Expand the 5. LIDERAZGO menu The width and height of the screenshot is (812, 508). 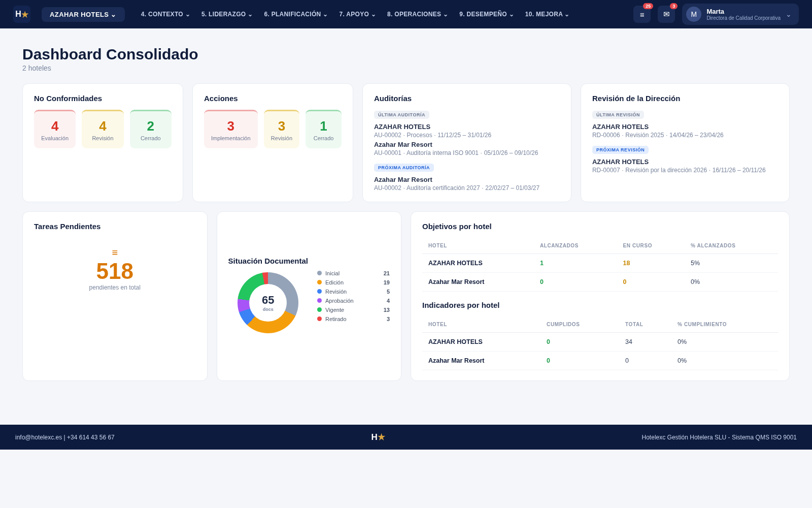226,14
